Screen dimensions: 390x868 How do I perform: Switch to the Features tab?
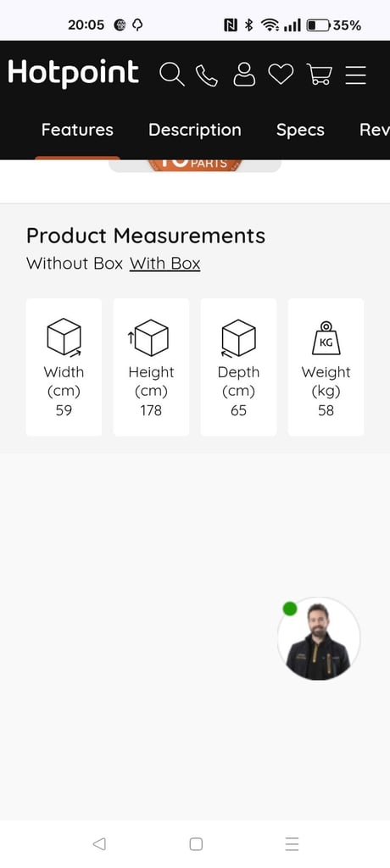77,130
